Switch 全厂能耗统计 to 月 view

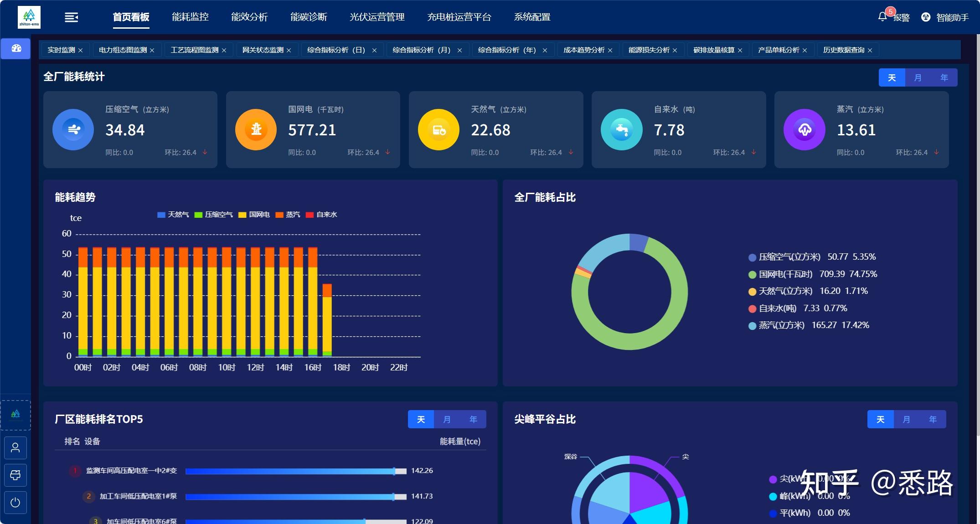pyautogui.click(x=918, y=77)
